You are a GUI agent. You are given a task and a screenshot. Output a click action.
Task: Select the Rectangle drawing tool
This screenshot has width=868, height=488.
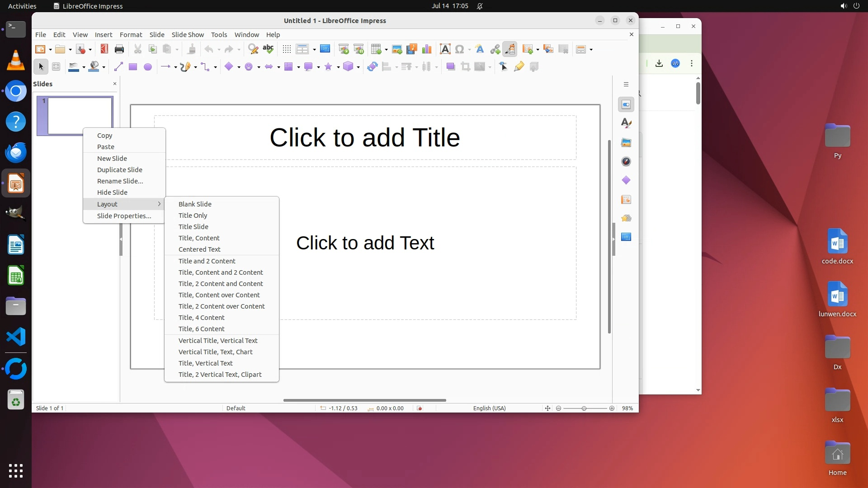click(133, 67)
